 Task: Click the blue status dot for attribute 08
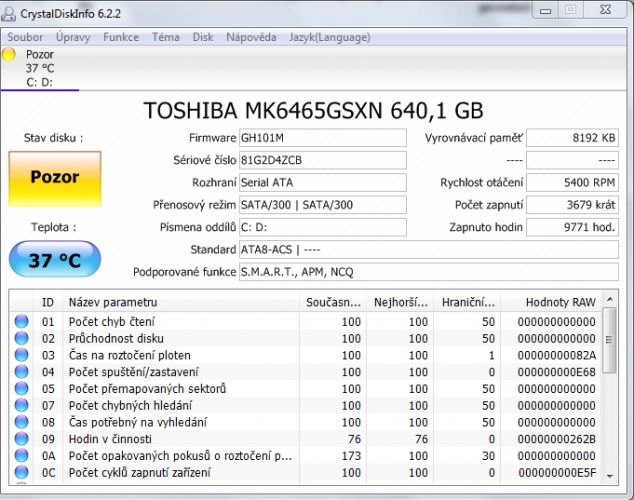point(21,422)
